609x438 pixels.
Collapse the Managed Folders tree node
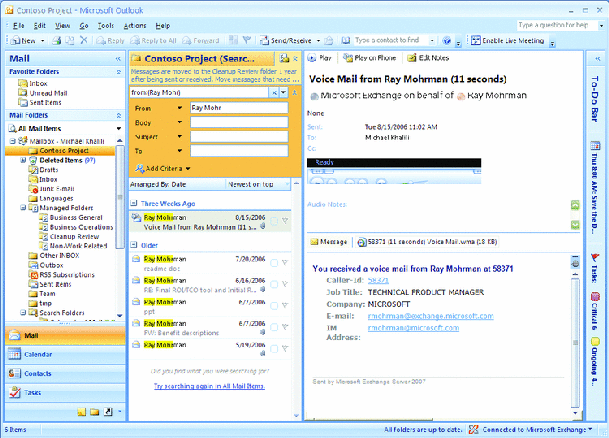click(23, 208)
